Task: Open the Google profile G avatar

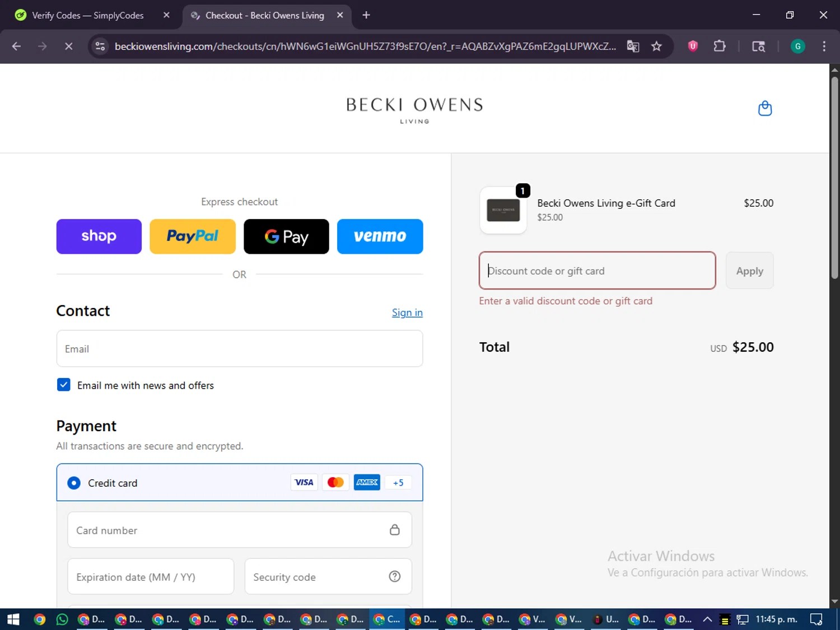Action: click(797, 46)
